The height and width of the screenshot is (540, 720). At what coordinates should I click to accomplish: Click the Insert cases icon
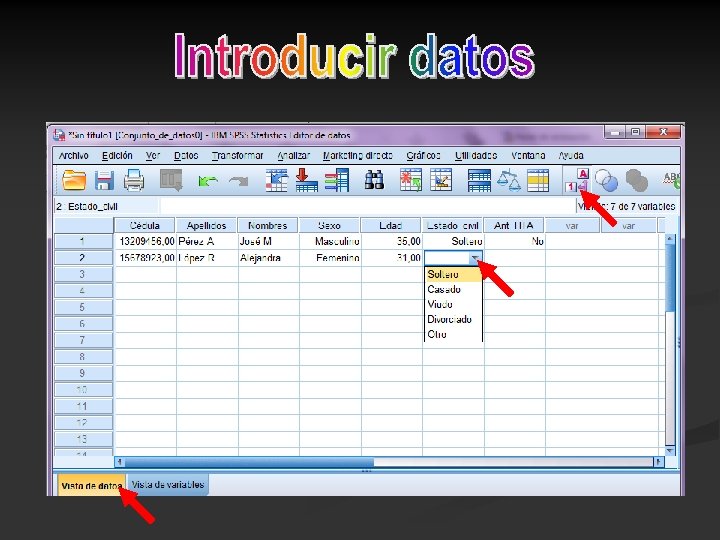[411, 180]
